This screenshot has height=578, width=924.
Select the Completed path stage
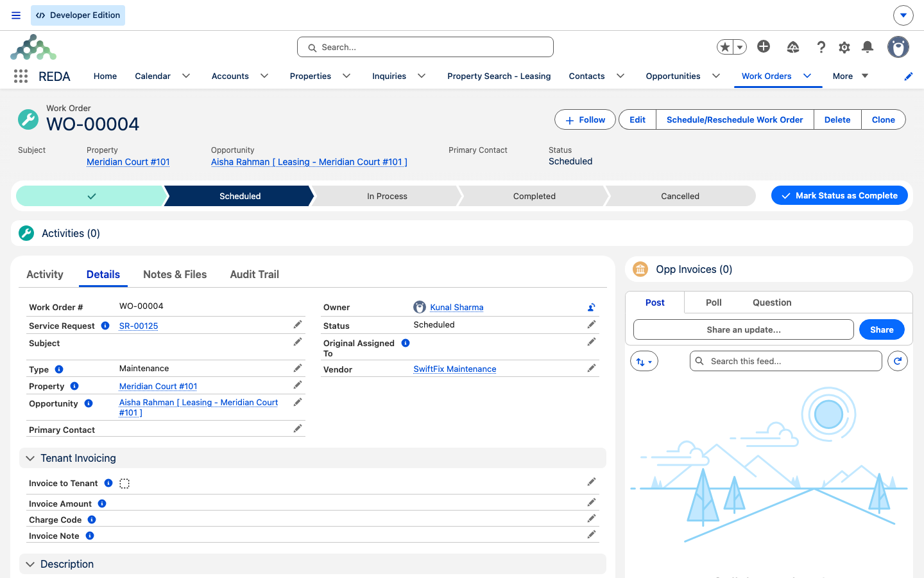point(534,196)
